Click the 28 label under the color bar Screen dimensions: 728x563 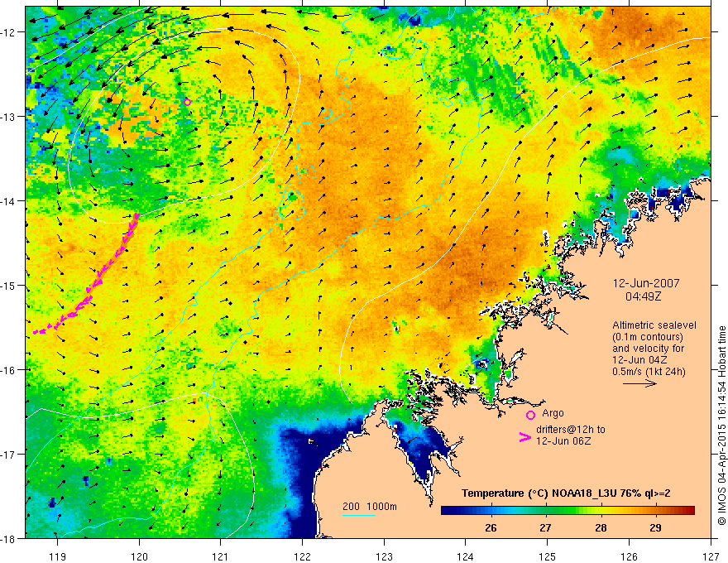601,527
